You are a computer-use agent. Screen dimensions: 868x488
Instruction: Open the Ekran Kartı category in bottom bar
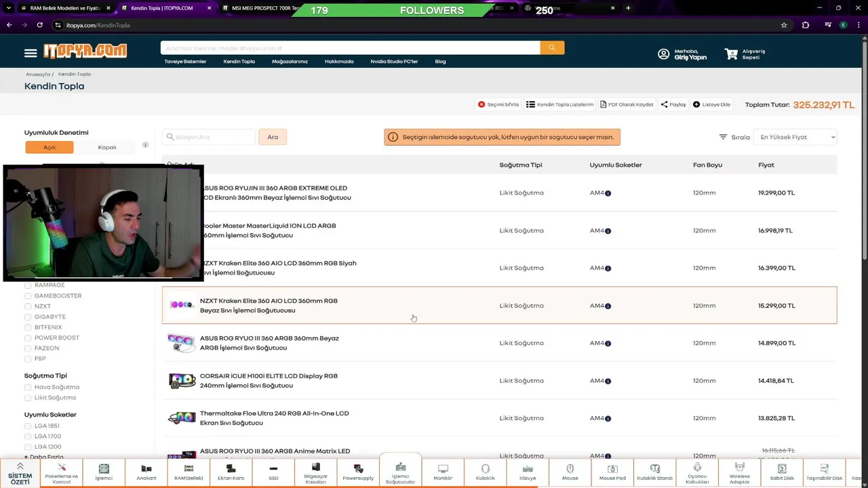point(231,472)
